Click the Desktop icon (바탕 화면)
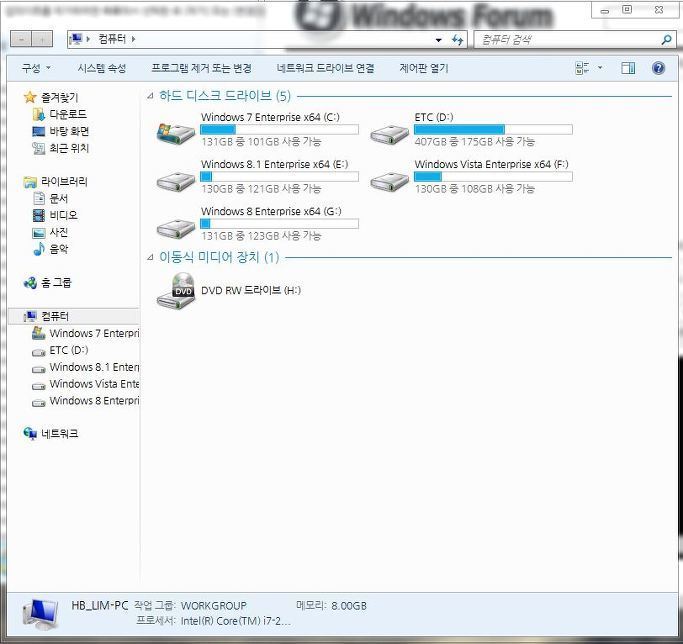This screenshot has width=683, height=644. coord(39,131)
